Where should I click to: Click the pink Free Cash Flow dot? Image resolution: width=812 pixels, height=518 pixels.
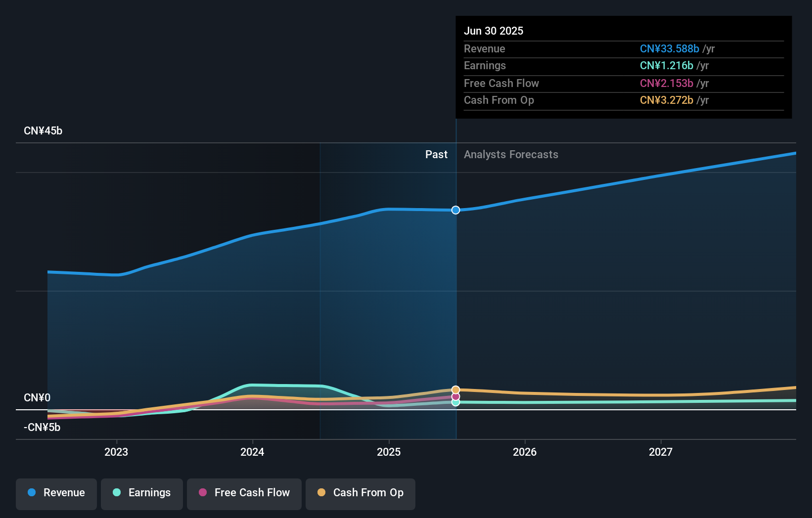[x=203, y=492]
